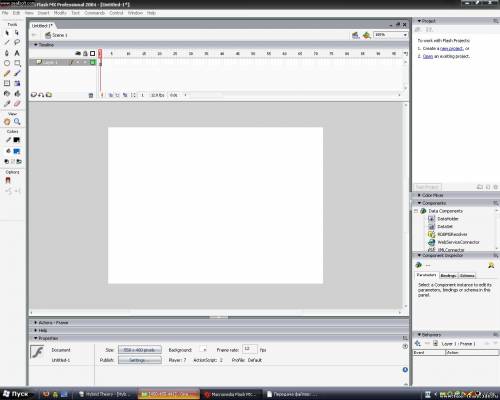Viewport: 500px width, 400px height.
Task: Open the Background color swatch
Action: (x=203, y=350)
